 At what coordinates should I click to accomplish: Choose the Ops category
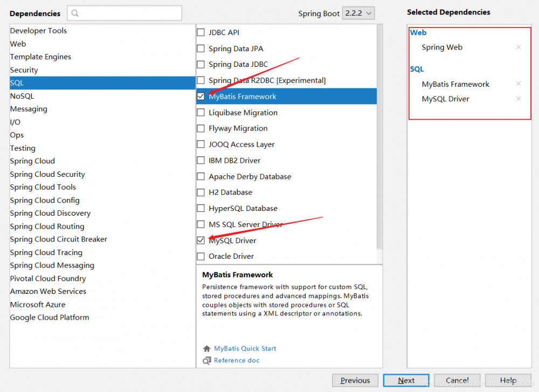102,135
